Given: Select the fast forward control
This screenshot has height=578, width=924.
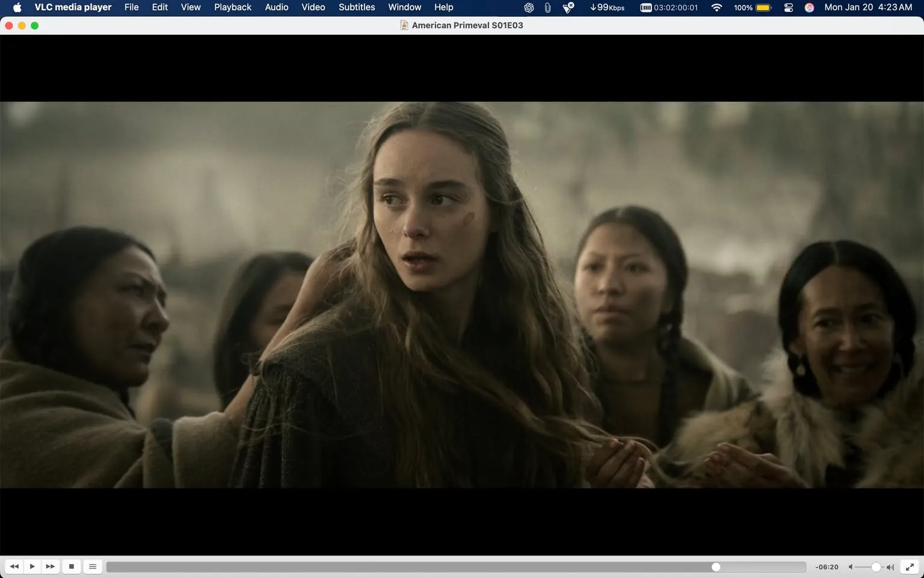Looking at the screenshot, I should 51,567.
